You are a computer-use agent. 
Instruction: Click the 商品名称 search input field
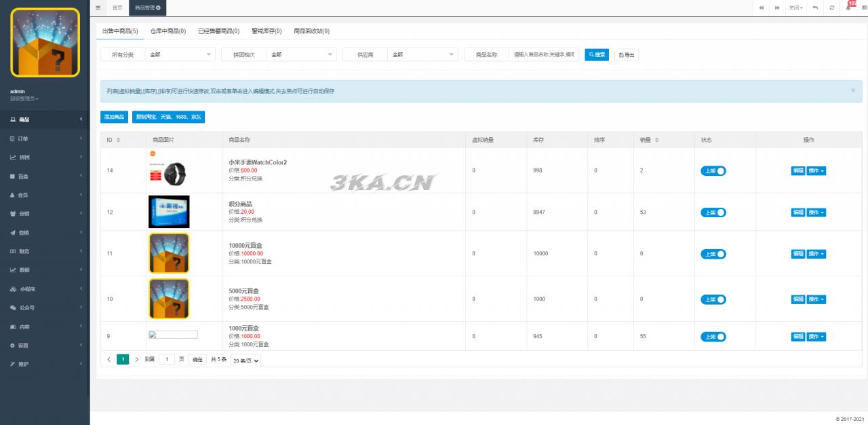coord(544,55)
